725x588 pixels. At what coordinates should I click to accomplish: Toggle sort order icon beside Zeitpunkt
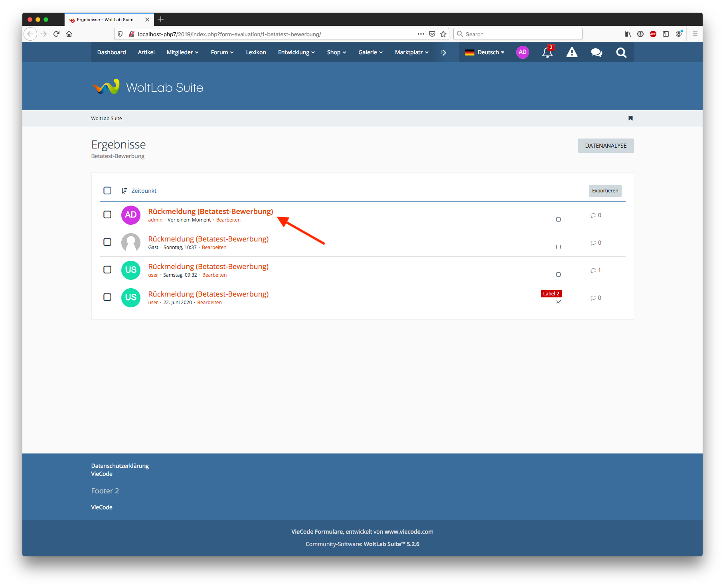pyautogui.click(x=124, y=191)
